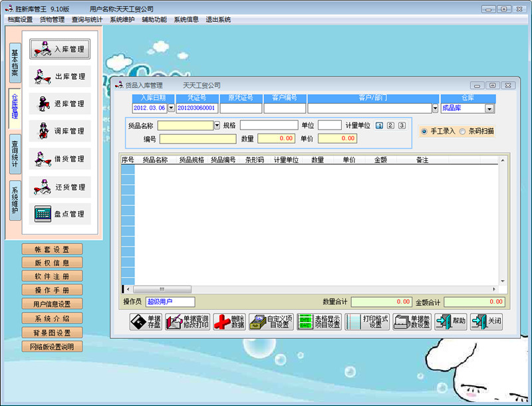Choose unit of measure option 2
This screenshot has height=406, width=532.
390,126
